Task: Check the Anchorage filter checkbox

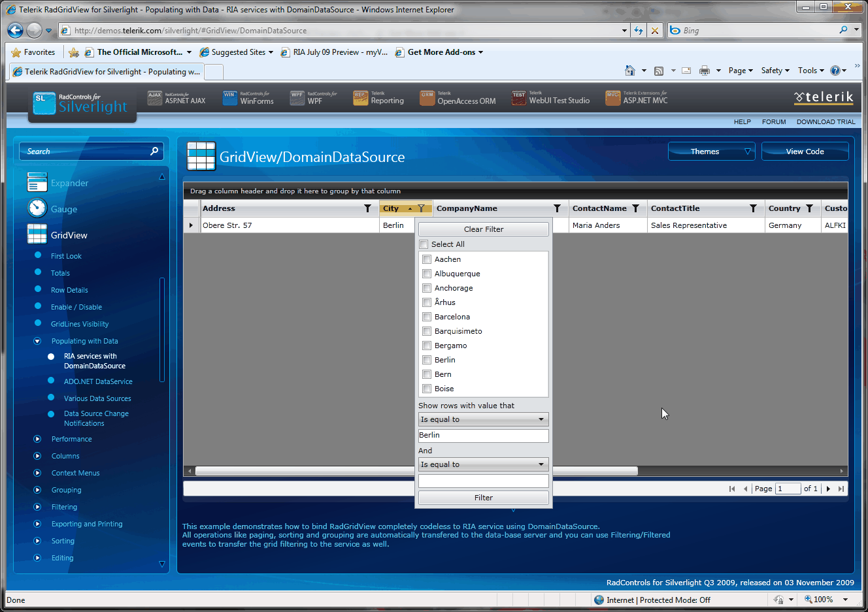Action: point(427,288)
